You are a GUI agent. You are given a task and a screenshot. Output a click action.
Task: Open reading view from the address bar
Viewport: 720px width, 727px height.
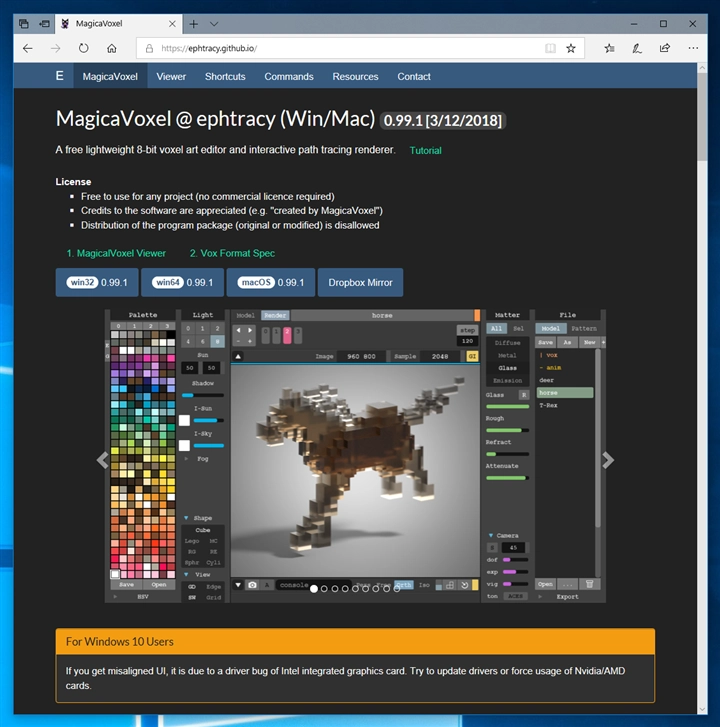(550, 48)
